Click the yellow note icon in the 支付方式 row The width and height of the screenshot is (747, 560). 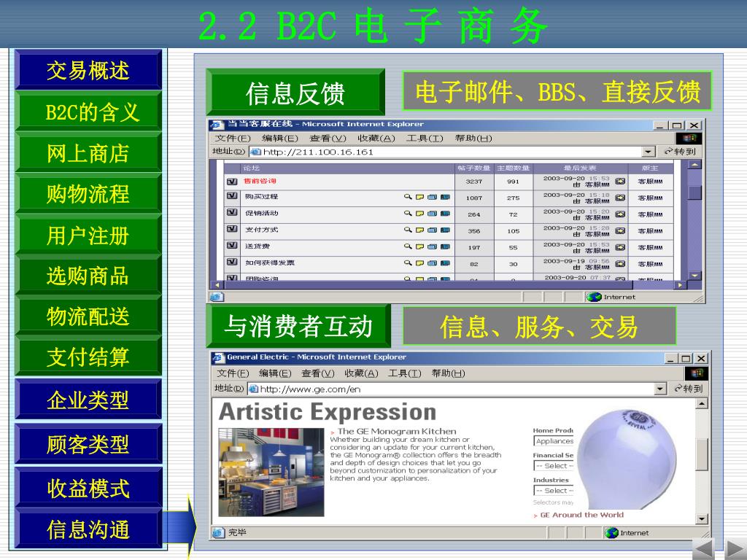click(419, 230)
